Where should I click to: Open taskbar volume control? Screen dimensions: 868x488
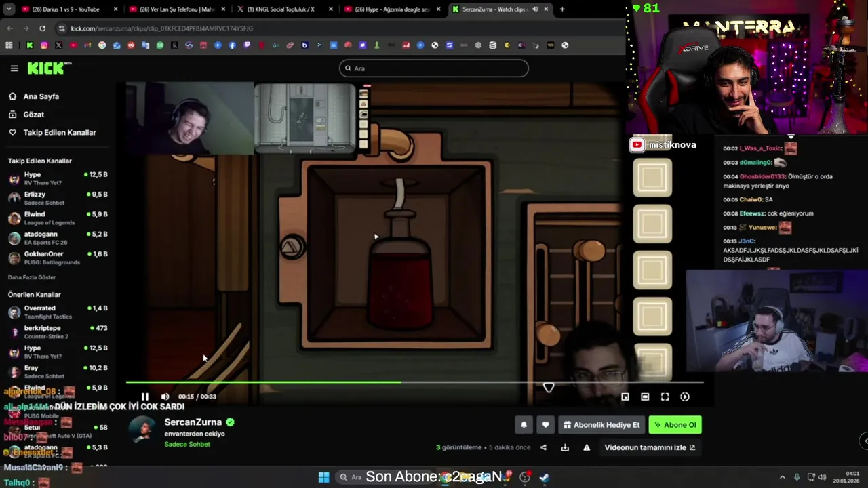click(x=823, y=477)
